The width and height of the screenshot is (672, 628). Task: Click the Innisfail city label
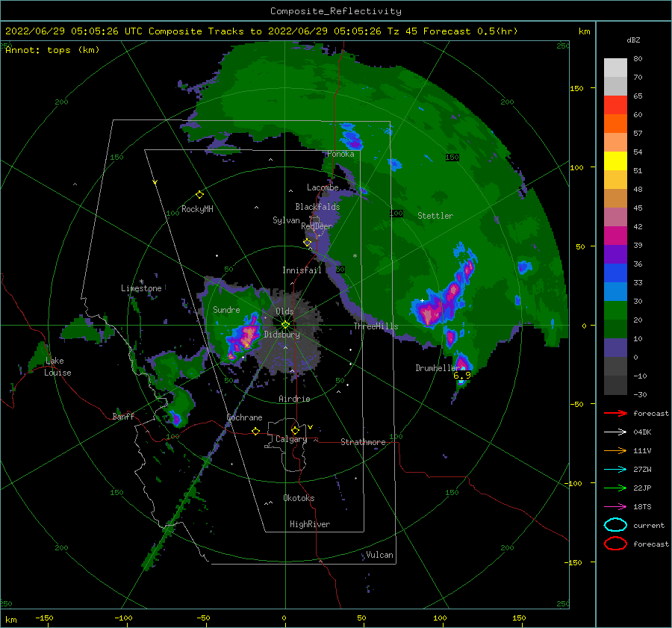click(x=302, y=270)
